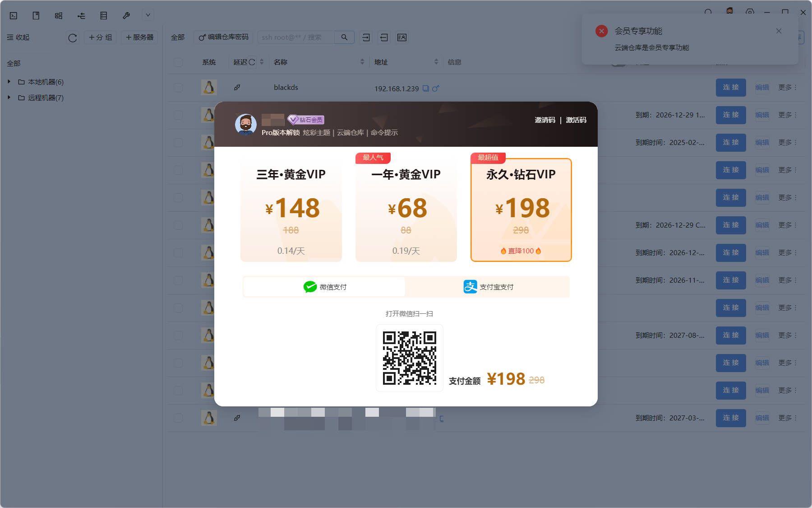
Task: Focus the ssh root@ search field
Action: 296,37
